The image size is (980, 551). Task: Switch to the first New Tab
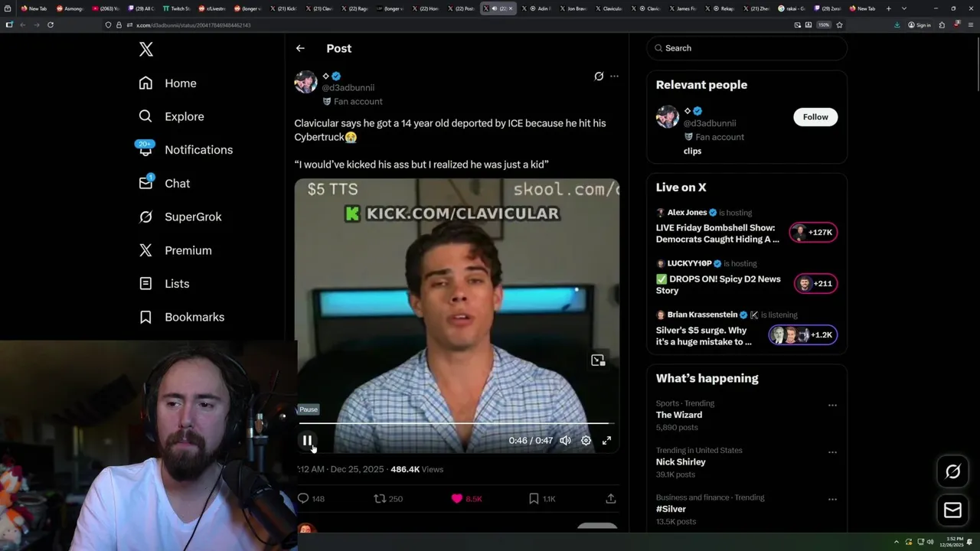(34, 8)
